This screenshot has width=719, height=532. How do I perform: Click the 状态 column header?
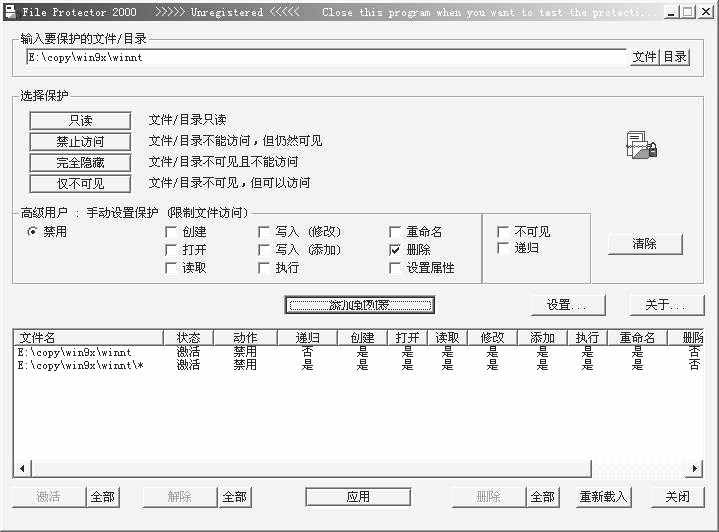pos(188,338)
